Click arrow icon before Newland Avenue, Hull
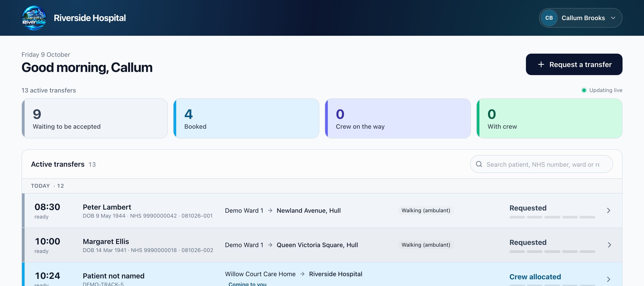The height and width of the screenshot is (286, 644). tap(270, 210)
